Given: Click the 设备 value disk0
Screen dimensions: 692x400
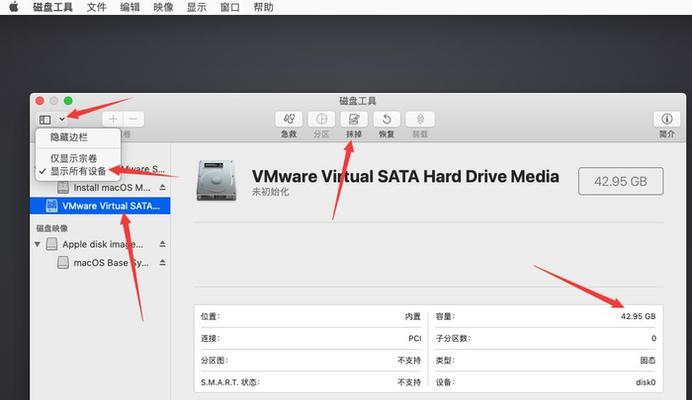Looking at the screenshot, I should (646, 382).
